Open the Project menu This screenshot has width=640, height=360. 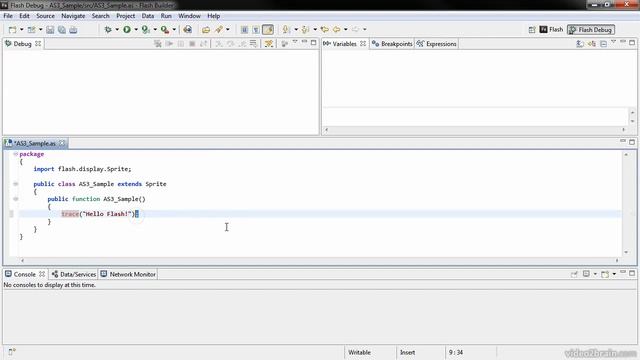126,16
